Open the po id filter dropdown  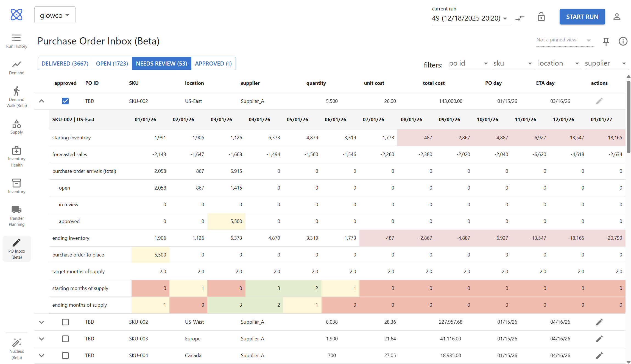469,63
